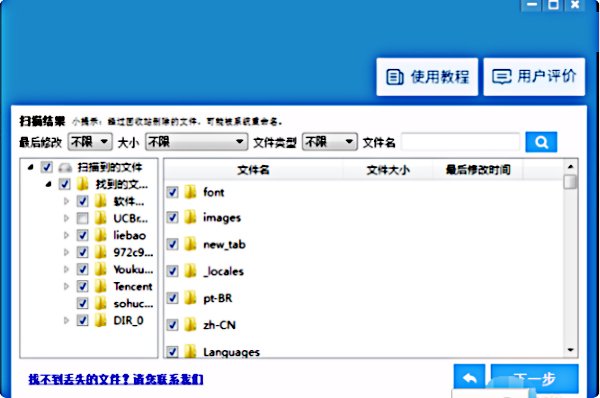This screenshot has width=600, height=398.
Task: Open the 最后修改 dropdown
Action: [x=90, y=142]
